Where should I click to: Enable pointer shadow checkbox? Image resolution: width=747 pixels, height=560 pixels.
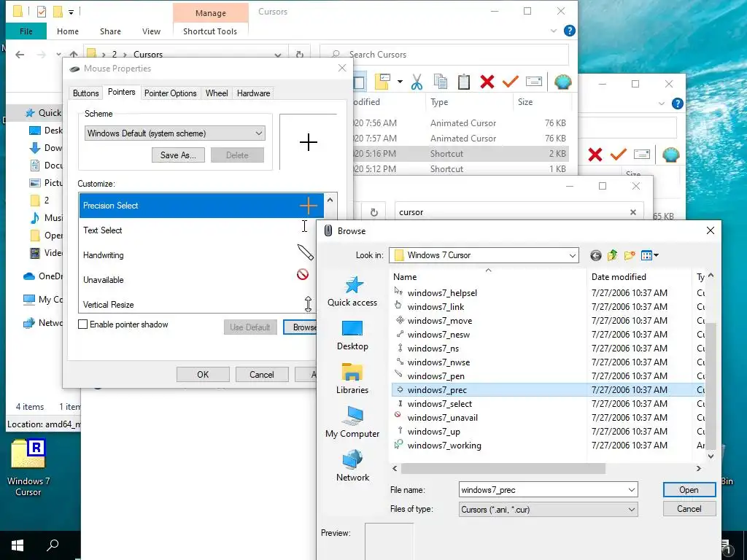click(x=83, y=324)
